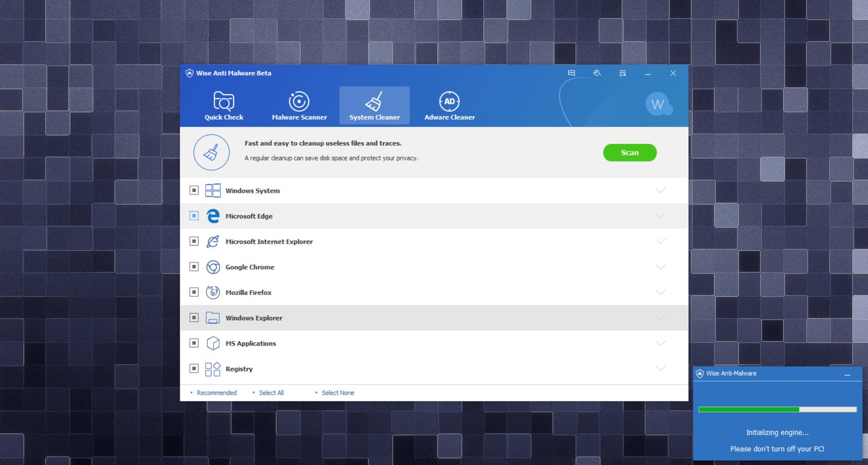
Task: Click the Google Chrome logo icon
Action: 213,267
